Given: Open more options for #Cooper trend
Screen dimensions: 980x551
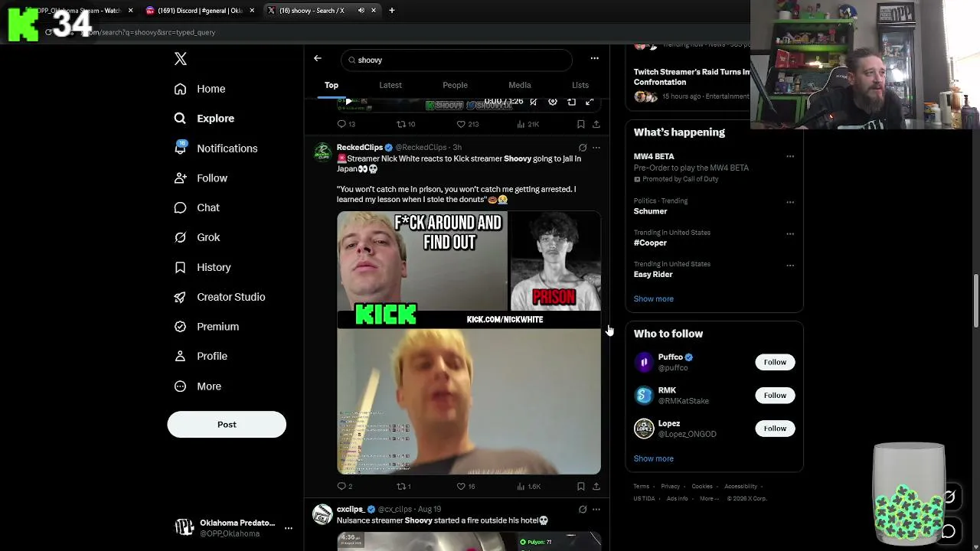Looking at the screenshot, I should tap(790, 233).
